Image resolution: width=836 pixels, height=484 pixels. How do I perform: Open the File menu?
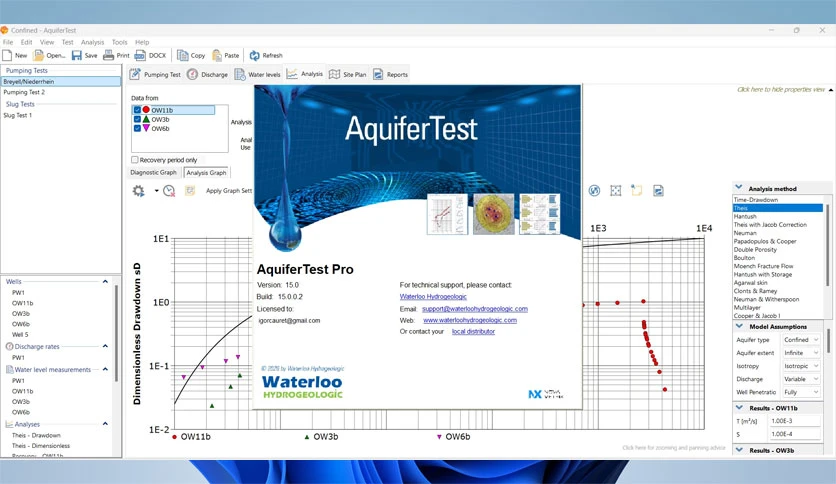pos(8,42)
